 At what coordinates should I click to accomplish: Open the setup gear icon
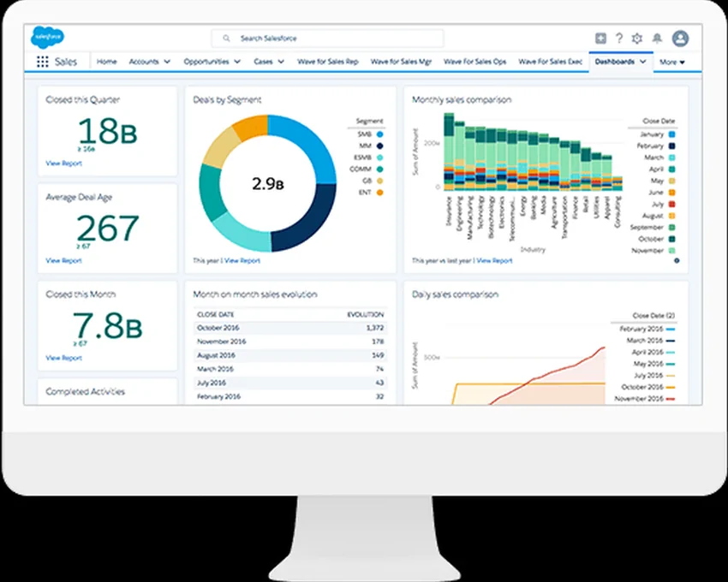(636, 39)
